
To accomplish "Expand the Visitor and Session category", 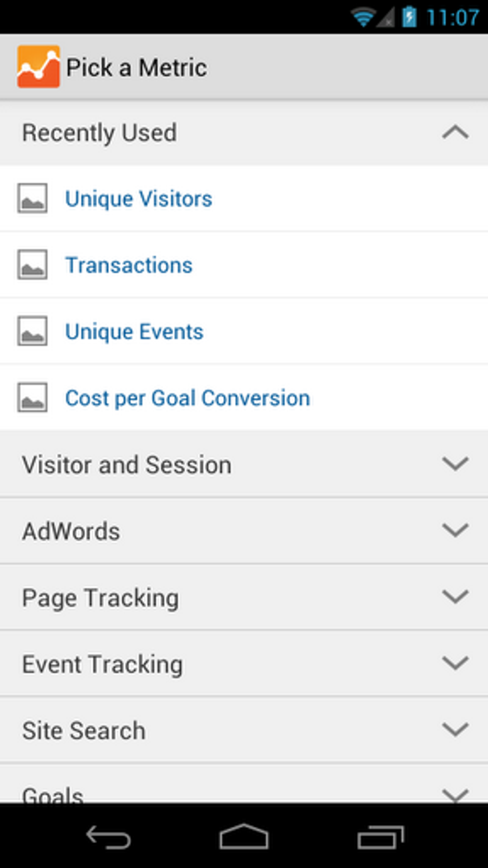I will (455, 464).
